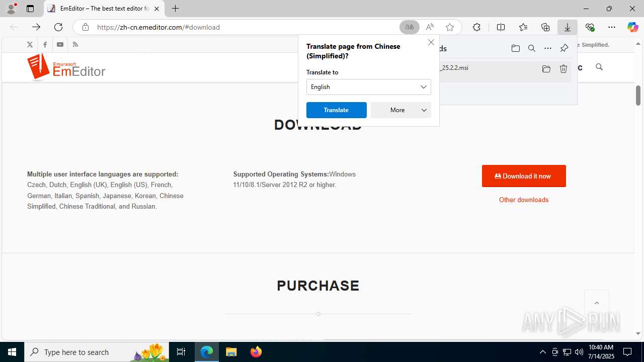Click the scroll back to top arrow
The height and width of the screenshot is (362, 644).
click(x=597, y=303)
